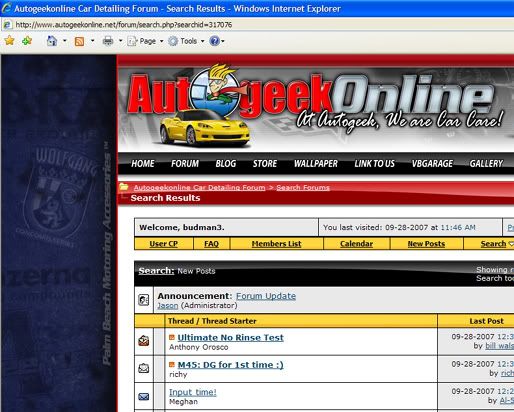Open the FAQ link

pos(211,244)
